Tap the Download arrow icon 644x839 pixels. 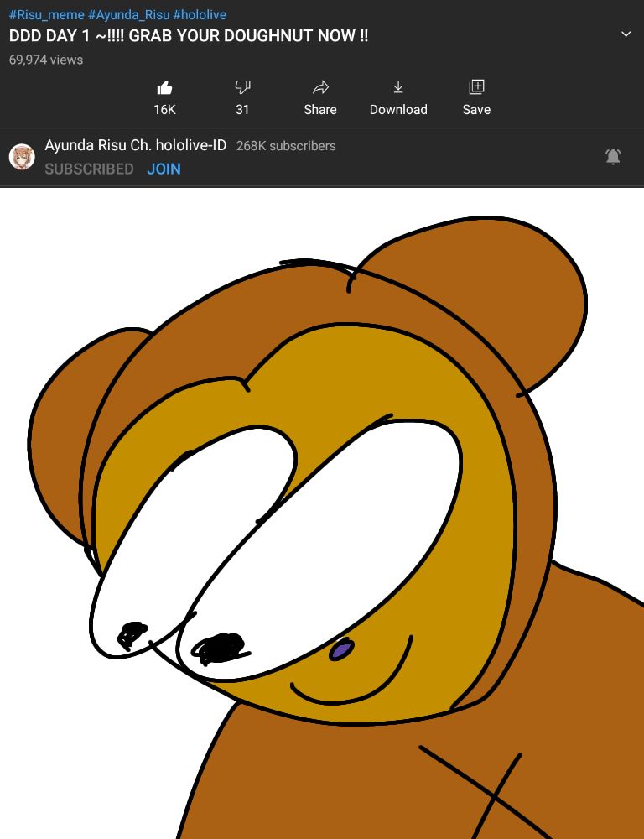pyautogui.click(x=398, y=87)
